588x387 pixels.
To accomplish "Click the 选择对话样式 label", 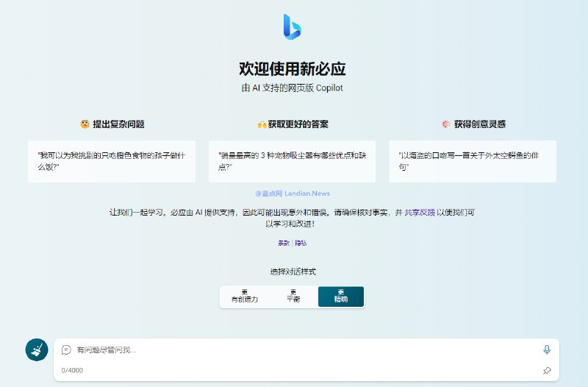I will point(293,271).
